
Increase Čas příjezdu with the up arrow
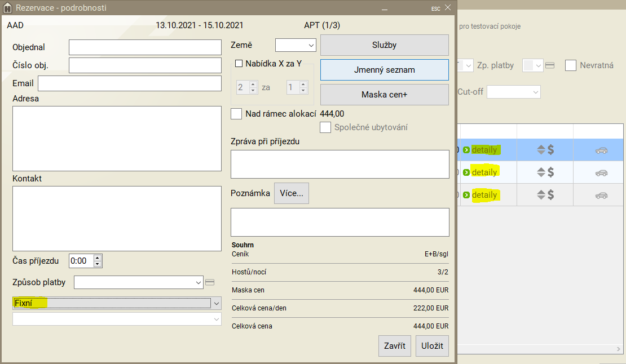97,258
